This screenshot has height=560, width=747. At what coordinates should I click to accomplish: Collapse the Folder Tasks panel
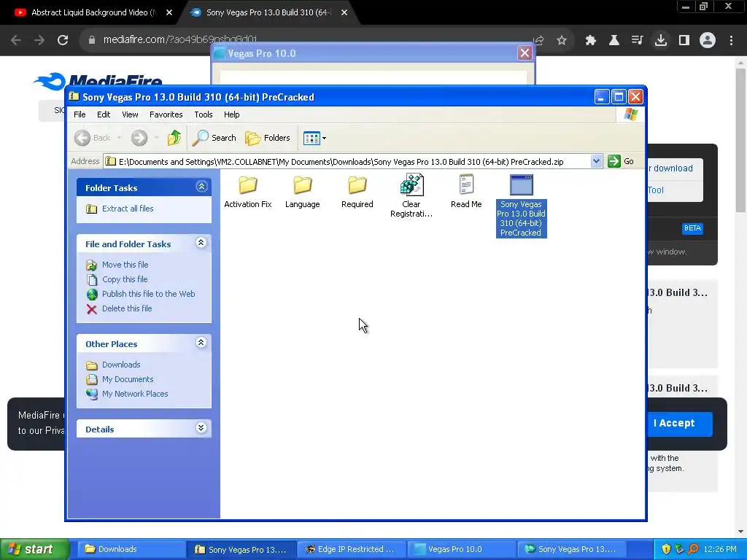[201, 187]
